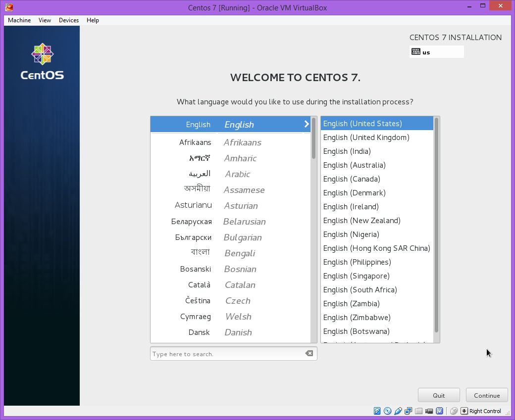This screenshot has width=515, height=420.
Task: Click the VirtualBox window title icon
Action: 9,7
